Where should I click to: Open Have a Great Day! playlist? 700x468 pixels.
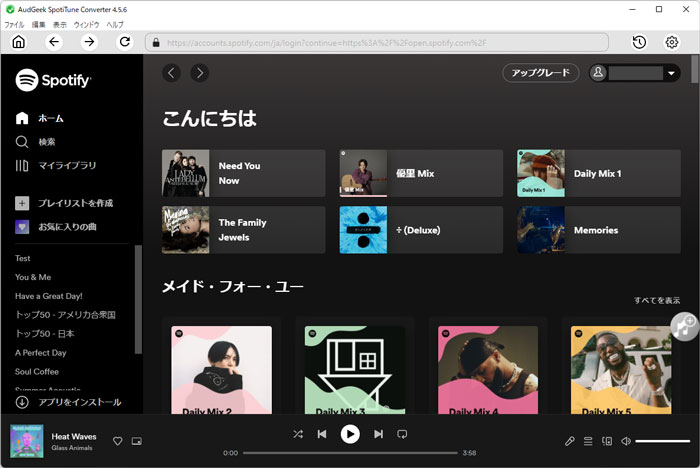tap(49, 296)
